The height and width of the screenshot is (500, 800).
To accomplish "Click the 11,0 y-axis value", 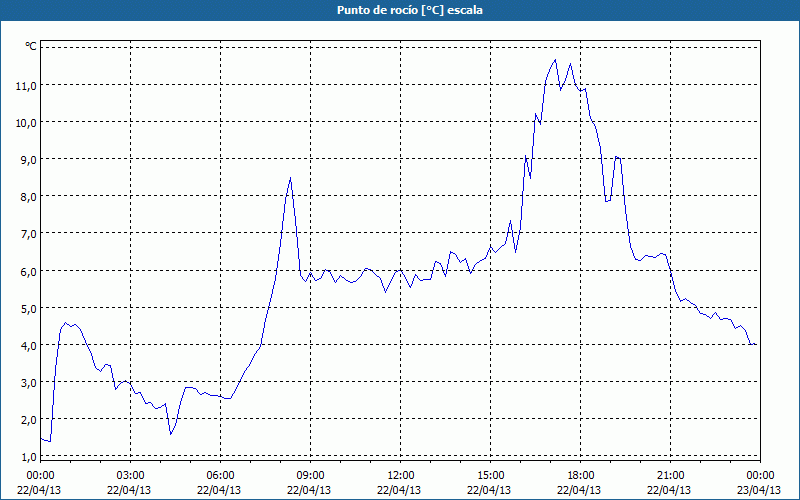I will [x=26, y=86].
